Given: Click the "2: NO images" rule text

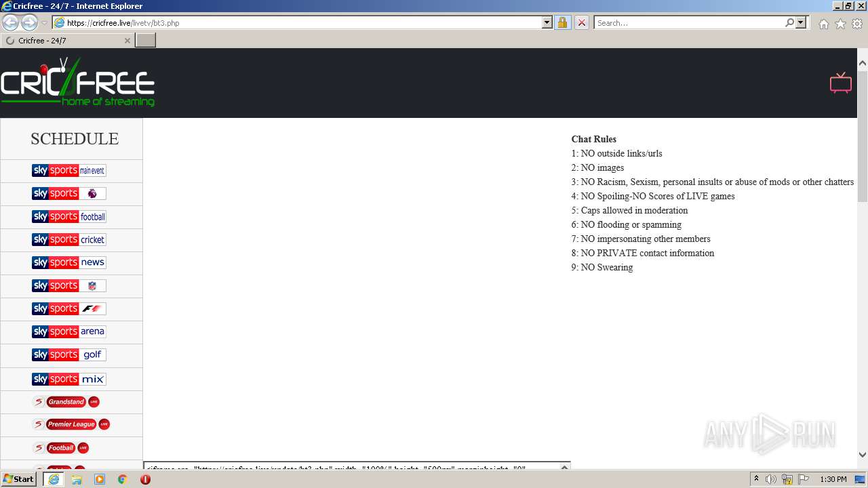Looking at the screenshot, I should click(597, 168).
